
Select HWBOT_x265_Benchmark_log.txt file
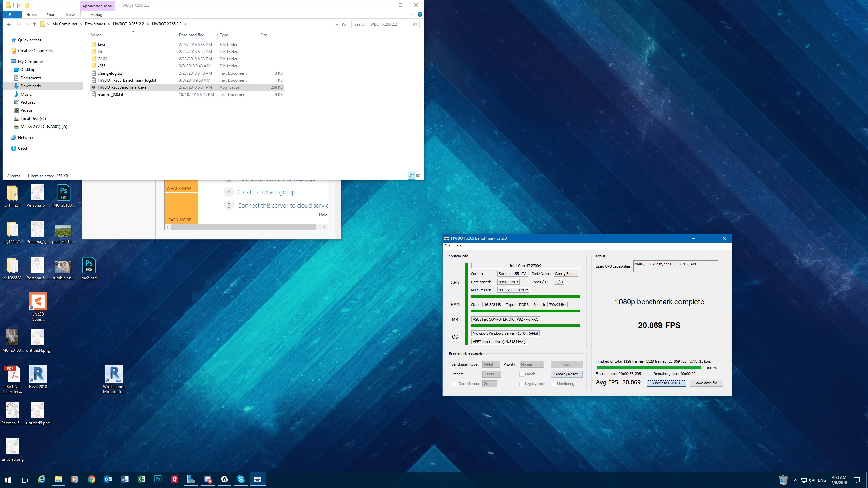(x=186, y=80)
